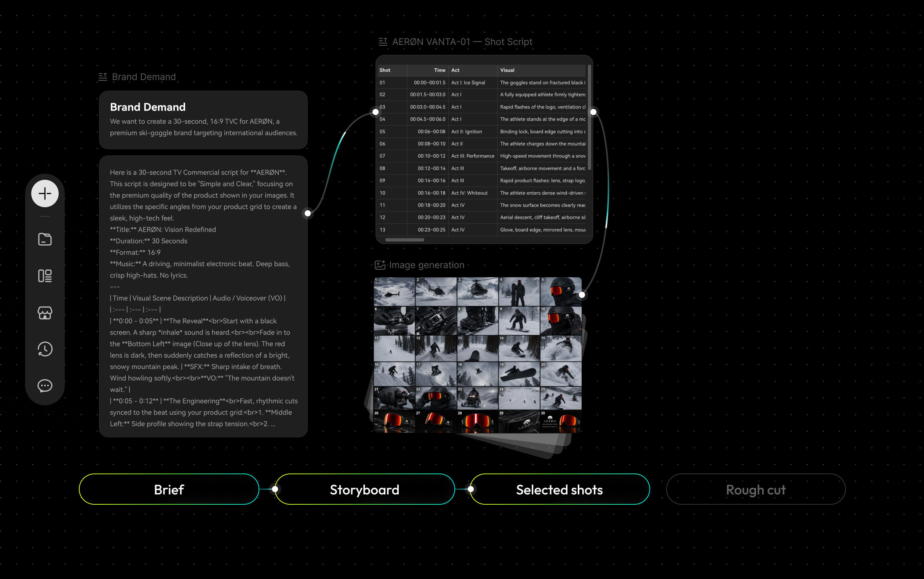This screenshot has width=924, height=579.
Task: Click 'Act II: Ignition' cell
Action: [473, 131]
